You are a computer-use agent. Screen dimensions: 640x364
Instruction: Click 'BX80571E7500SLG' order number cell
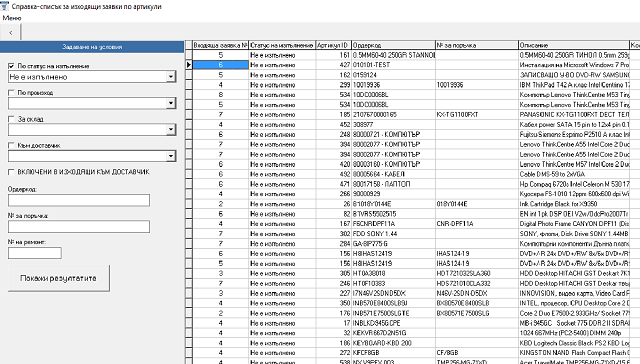477,313
